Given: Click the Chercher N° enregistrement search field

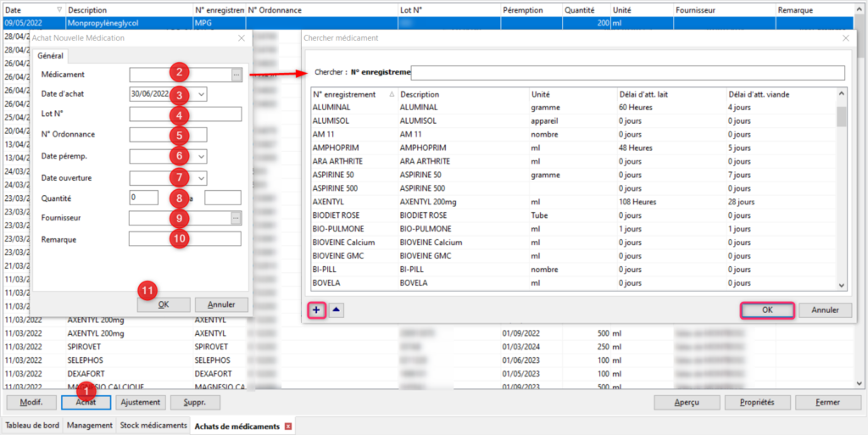Looking at the screenshot, I should [627, 73].
